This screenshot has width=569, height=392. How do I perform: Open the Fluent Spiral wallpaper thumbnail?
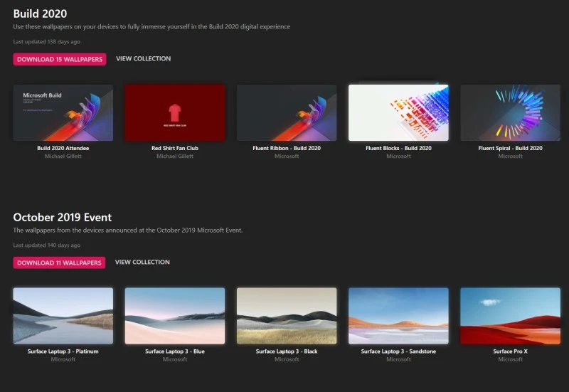click(x=510, y=112)
